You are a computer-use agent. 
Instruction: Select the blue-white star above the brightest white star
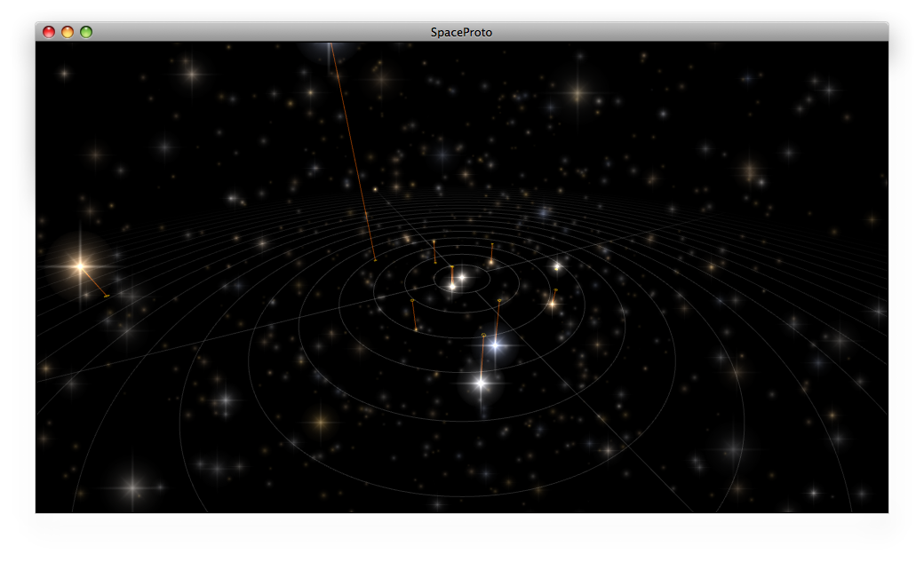[x=495, y=345]
